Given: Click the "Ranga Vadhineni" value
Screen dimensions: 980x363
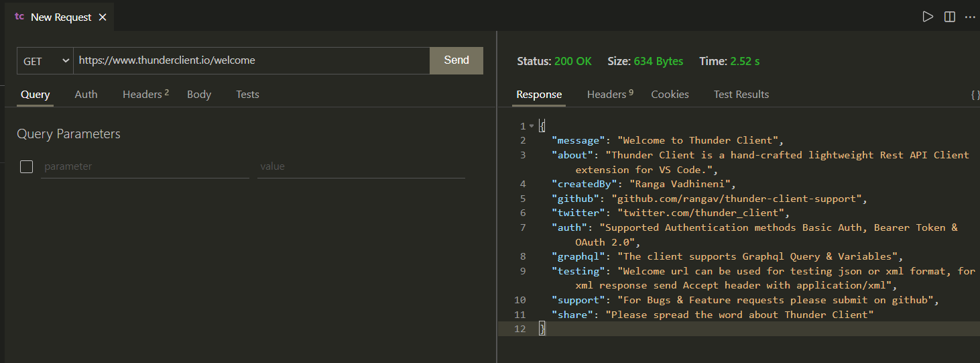Looking at the screenshot, I should [x=682, y=184].
